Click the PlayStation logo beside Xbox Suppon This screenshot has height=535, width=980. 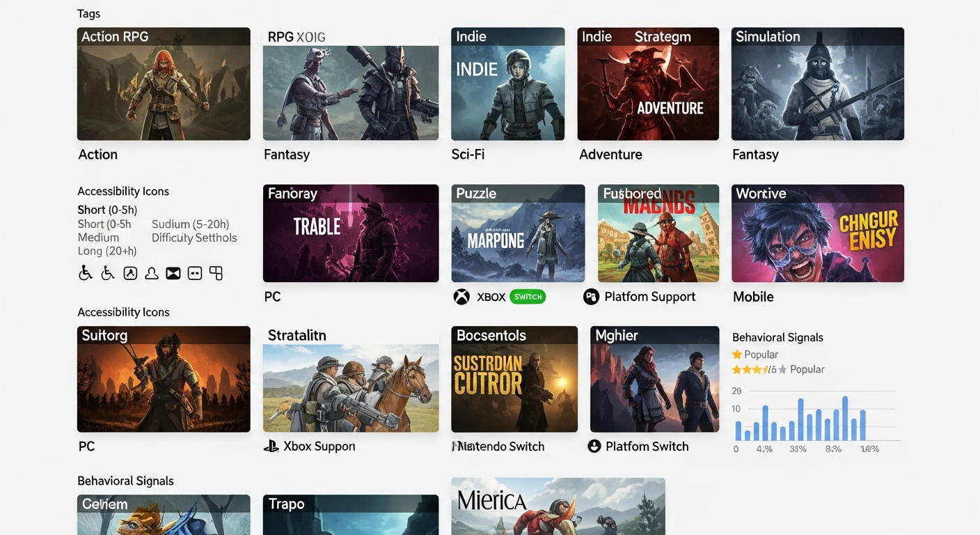point(271,447)
